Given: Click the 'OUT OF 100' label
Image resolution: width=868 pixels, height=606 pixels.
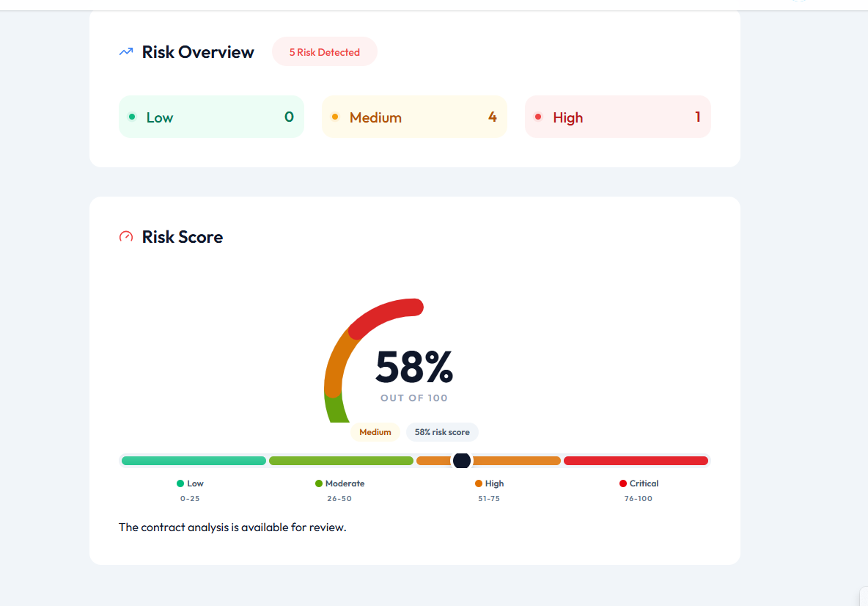Looking at the screenshot, I should click(414, 398).
